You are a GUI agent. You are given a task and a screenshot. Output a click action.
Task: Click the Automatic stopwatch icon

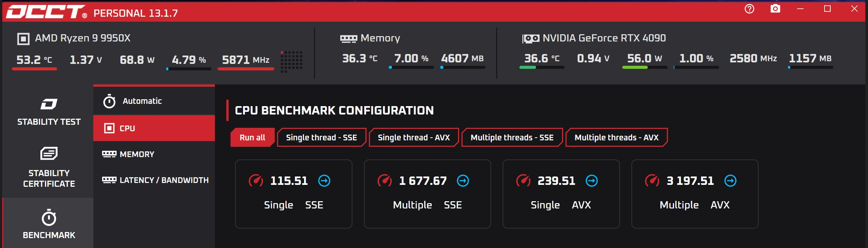109,101
